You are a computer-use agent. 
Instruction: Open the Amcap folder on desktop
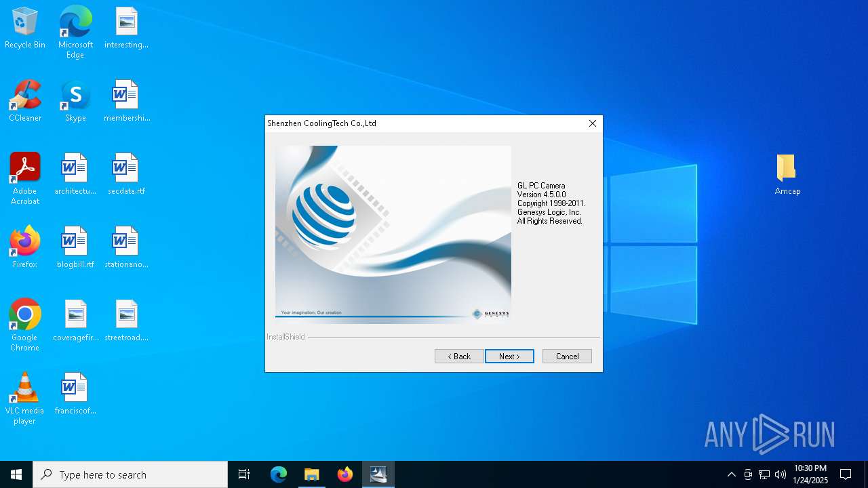787,175
